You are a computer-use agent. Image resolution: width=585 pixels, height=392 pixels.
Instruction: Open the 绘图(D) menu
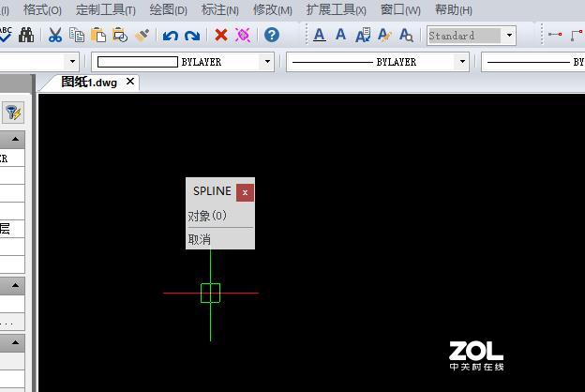[x=168, y=9]
